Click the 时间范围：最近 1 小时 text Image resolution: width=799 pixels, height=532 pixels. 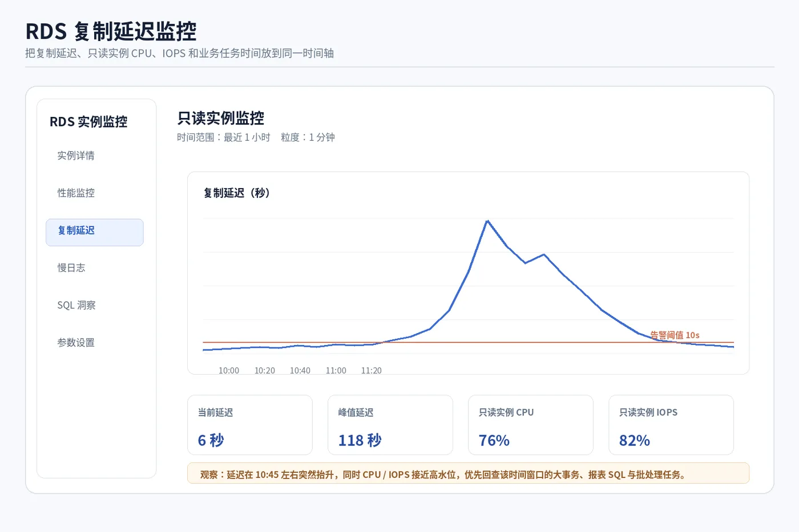pos(224,137)
